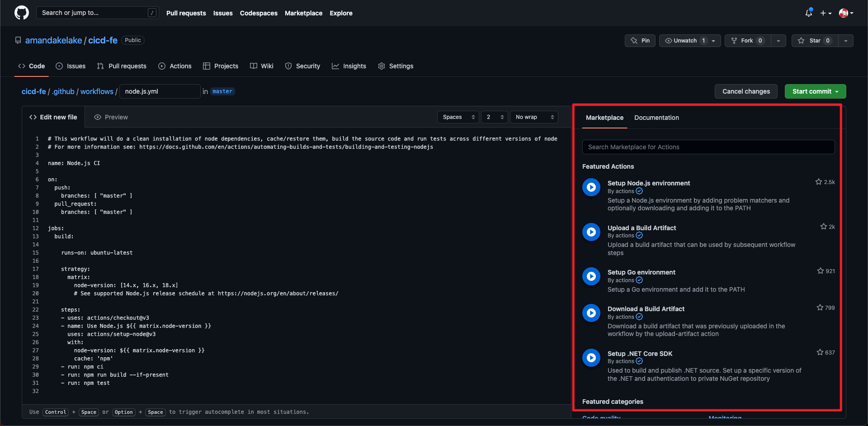Expand the Fork dropdown arrow
This screenshot has width=868, height=426.
click(778, 41)
